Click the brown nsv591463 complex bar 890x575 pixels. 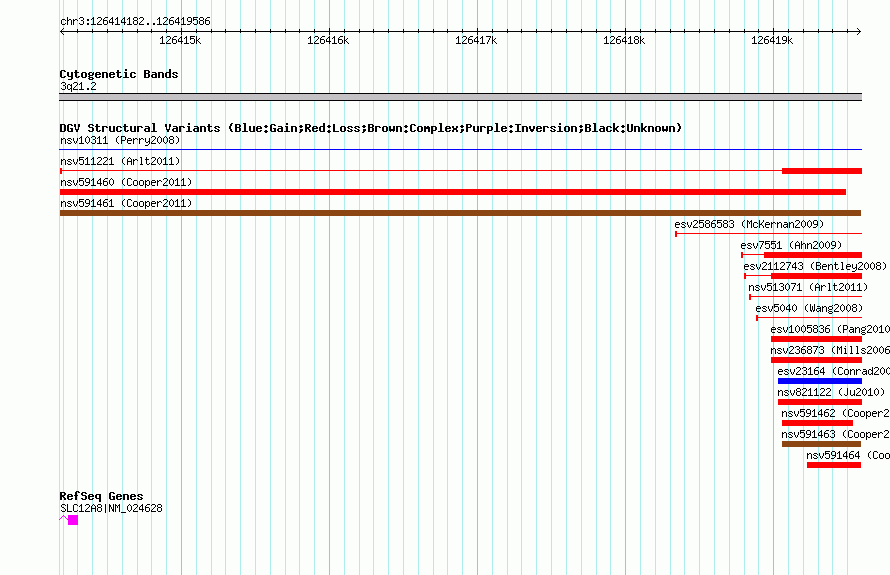coord(821,444)
